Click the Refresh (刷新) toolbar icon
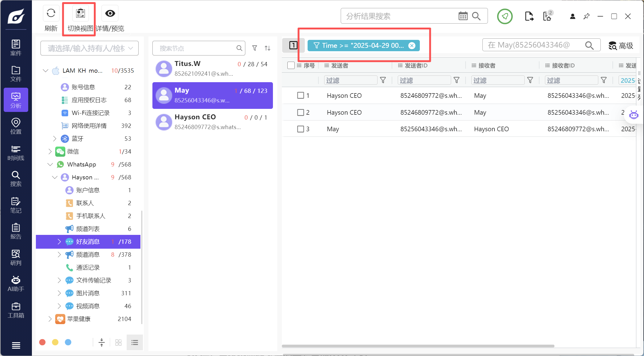Image resolution: width=644 pixels, height=356 pixels. [51, 13]
